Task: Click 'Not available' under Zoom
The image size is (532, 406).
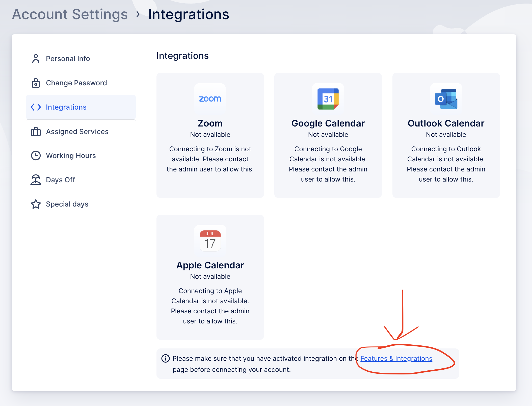Action: (210, 135)
